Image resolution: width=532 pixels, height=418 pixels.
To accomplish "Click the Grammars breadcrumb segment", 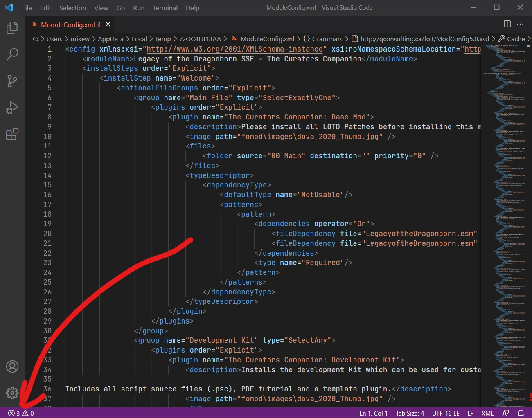I will 323,39.
